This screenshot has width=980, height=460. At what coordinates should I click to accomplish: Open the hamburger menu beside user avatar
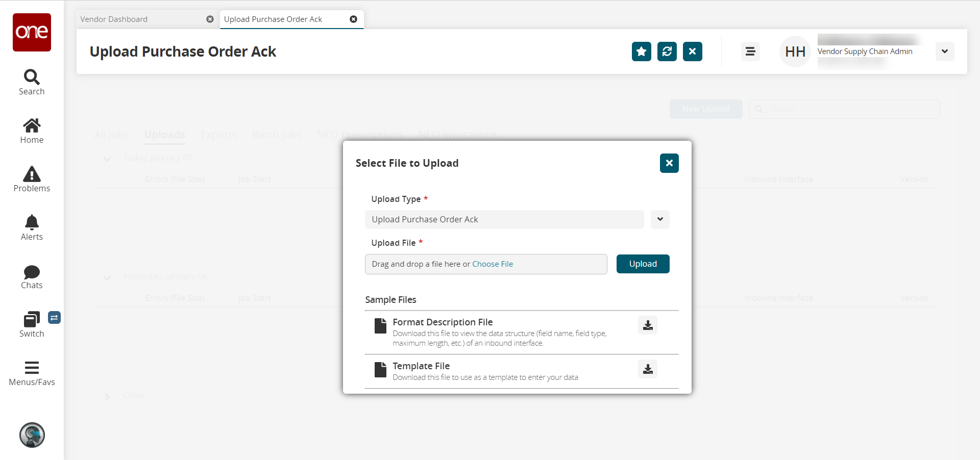tap(750, 52)
